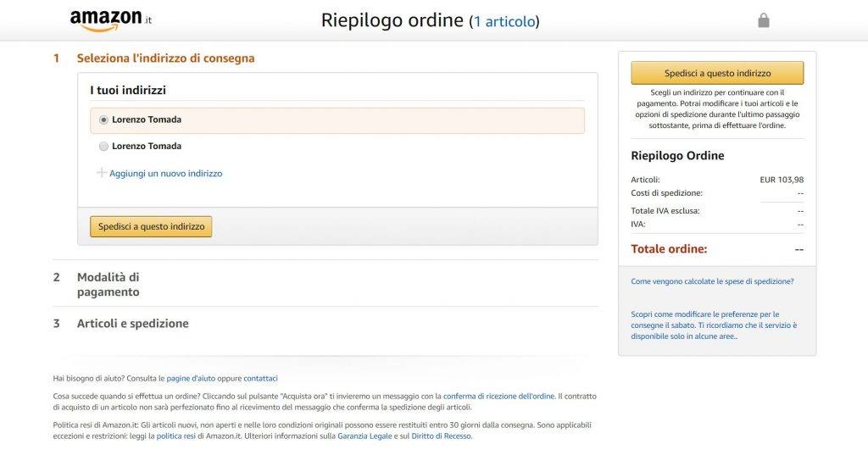Click the Amazon.it logo

(105, 20)
